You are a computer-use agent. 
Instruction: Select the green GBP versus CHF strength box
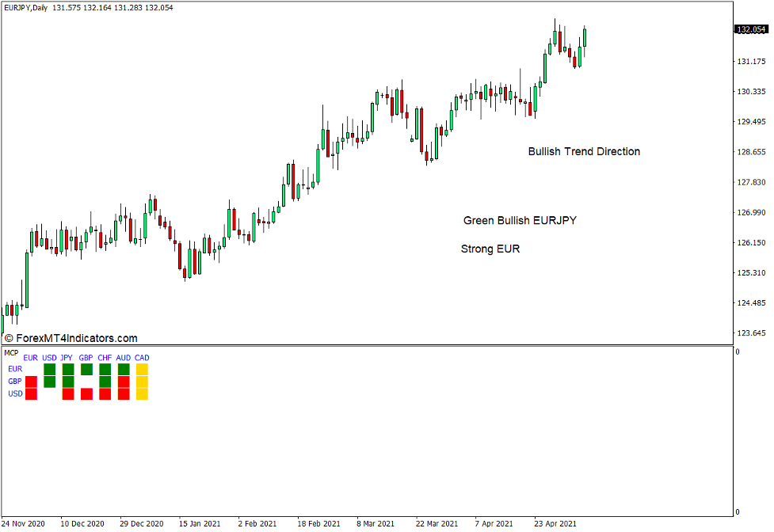tap(105, 381)
